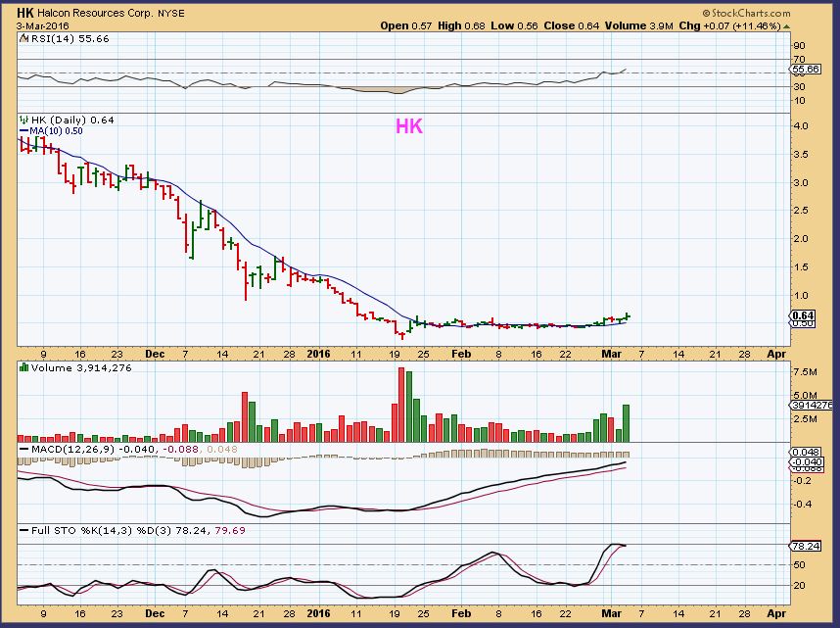Viewport: 840px width, 628px height.
Task: Click the HK (Daily) 0.64 legend label
Action: [x=72, y=121]
